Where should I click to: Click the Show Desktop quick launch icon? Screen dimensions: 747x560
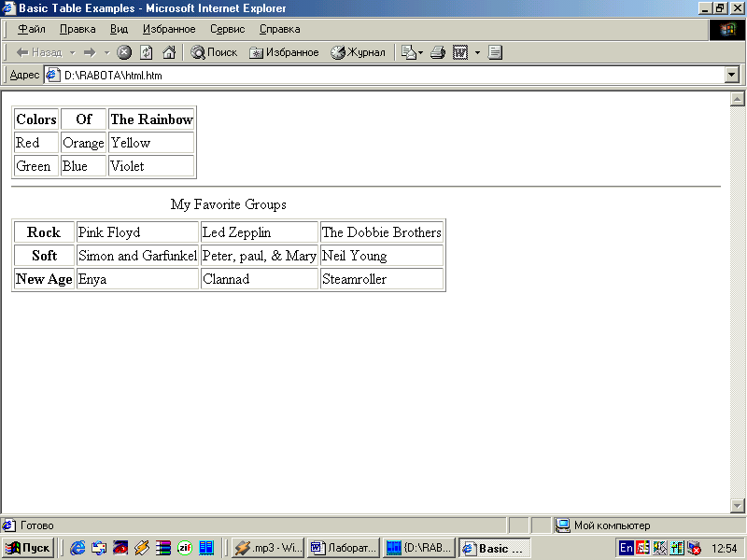[x=99, y=548]
